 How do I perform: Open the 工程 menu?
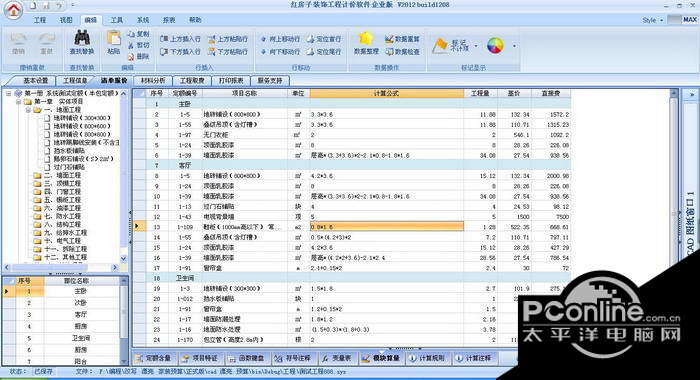pyautogui.click(x=40, y=20)
